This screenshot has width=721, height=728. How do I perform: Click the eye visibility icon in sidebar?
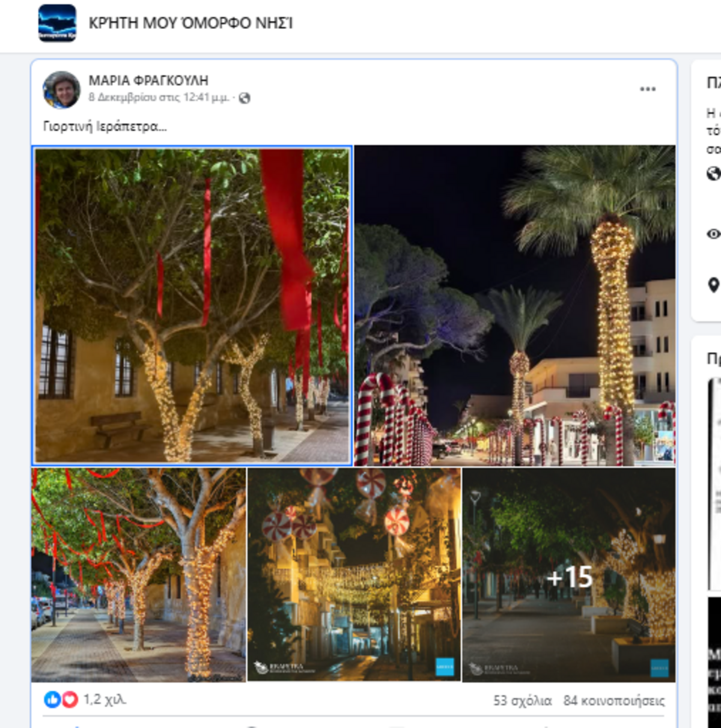714,234
